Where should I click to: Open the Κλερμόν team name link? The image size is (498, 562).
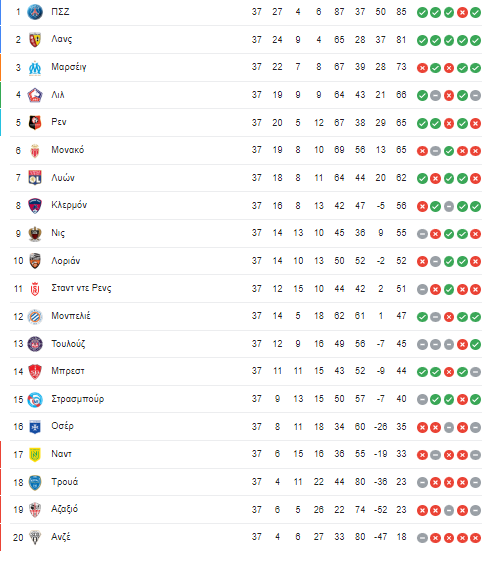point(69,205)
